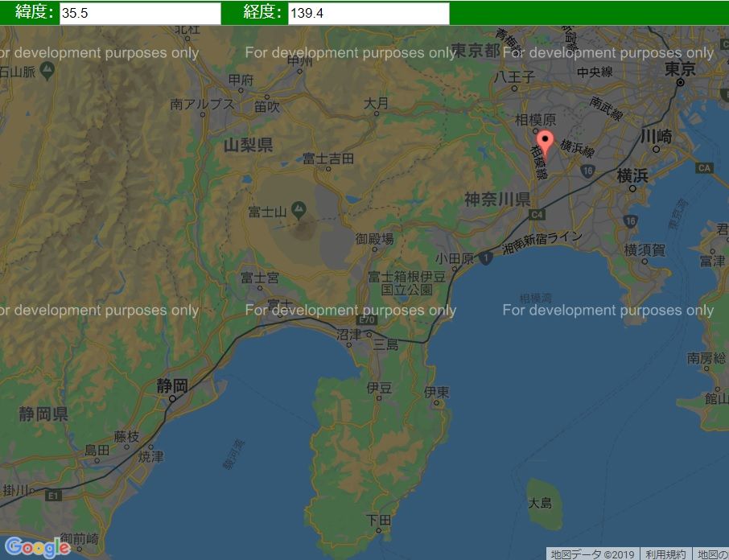
Task: Click the 三島 city label
Action: pyautogui.click(x=385, y=344)
